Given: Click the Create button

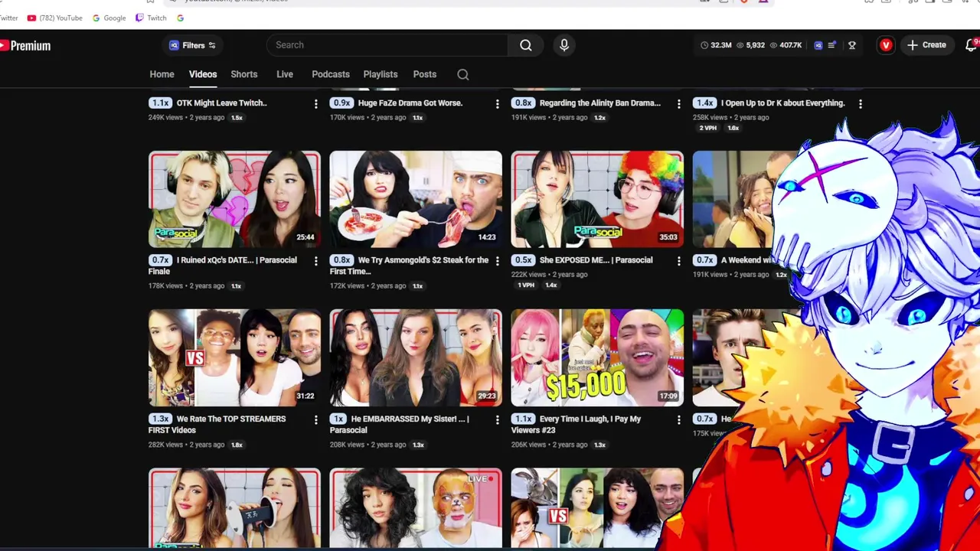Looking at the screenshot, I should pos(927,45).
